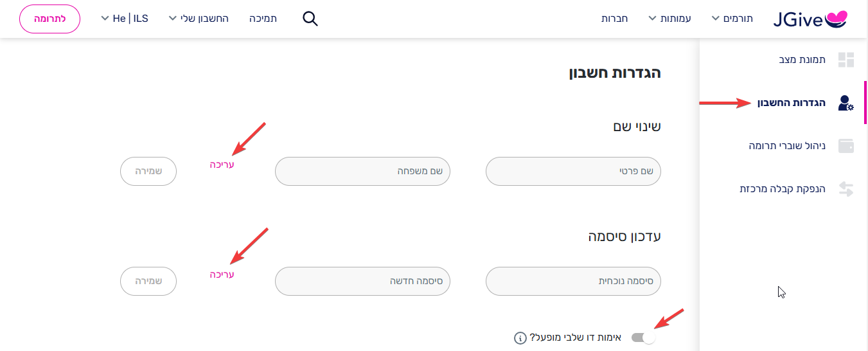Image resolution: width=868 pixels, height=351 pixels.
Task: Go to the חברות menu item
Action: pos(615,19)
